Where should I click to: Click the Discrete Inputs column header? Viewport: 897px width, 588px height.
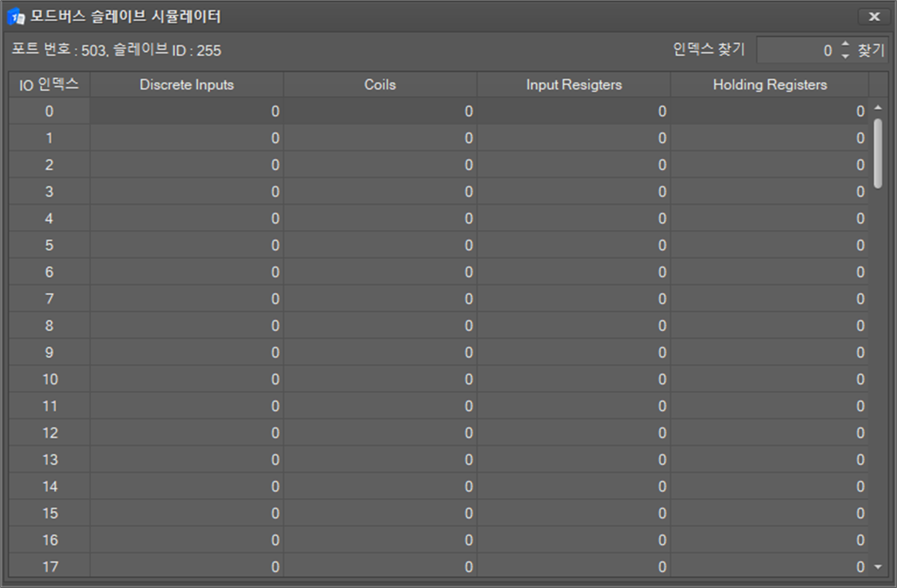click(x=187, y=85)
